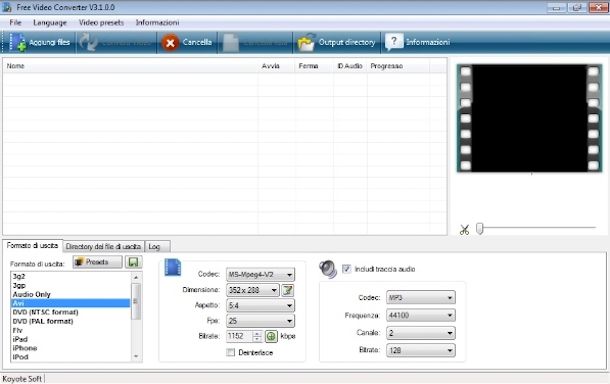Toggle Includi traccia audio checkbox
The width and height of the screenshot is (610, 384).
[x=346, y=269]
